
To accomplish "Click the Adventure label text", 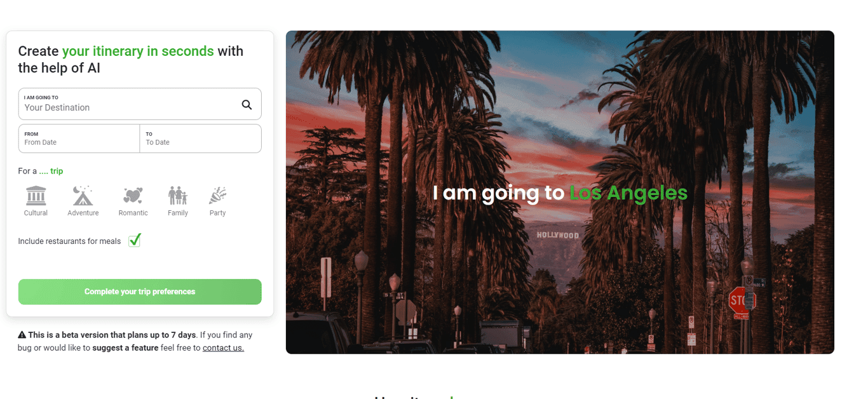I will pos(83,213).
